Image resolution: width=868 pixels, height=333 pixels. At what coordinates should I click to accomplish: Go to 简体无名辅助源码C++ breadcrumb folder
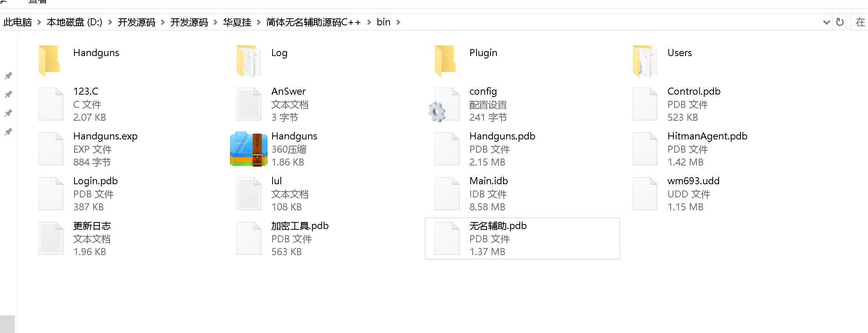[x=314, y=22]
